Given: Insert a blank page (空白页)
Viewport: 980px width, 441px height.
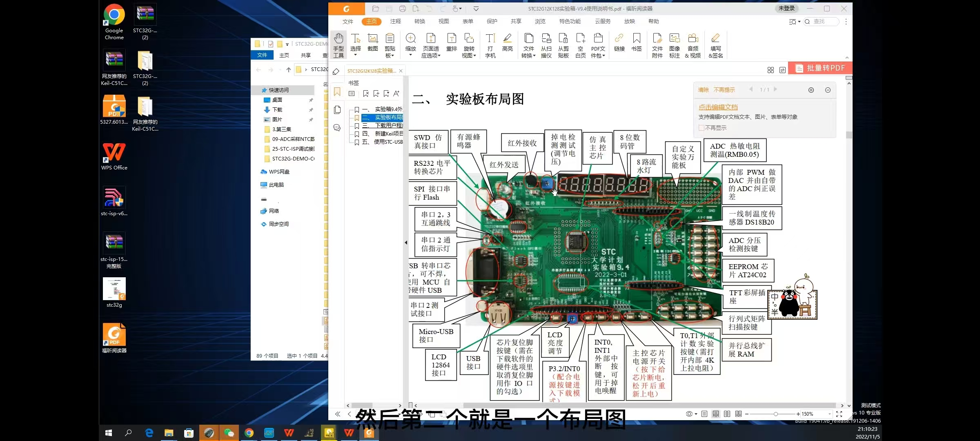Looking at the screenshot, I should 580,45.
